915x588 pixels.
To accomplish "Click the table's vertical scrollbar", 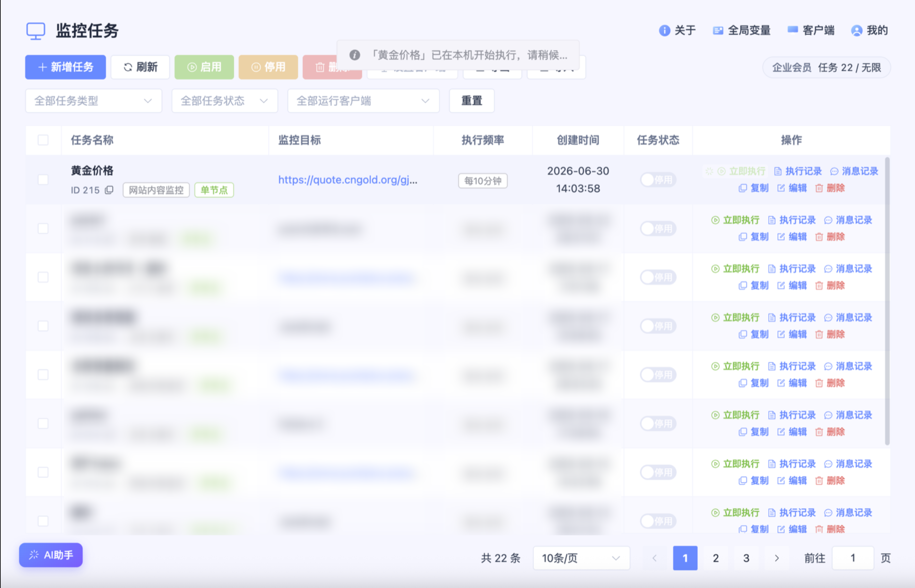I will (x=887, y=301).
